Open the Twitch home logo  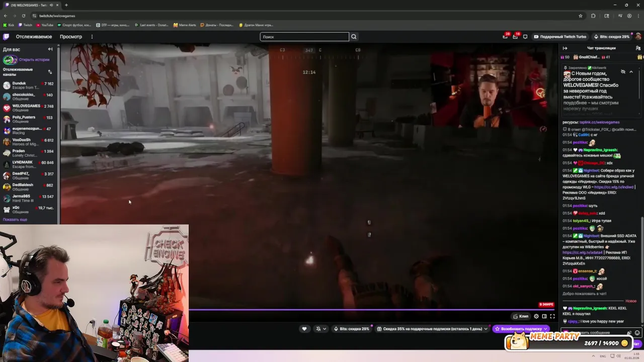[x=6, y=37]
